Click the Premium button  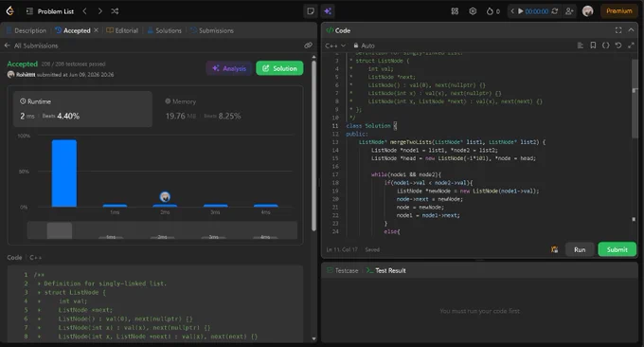(x=619, y=11)
